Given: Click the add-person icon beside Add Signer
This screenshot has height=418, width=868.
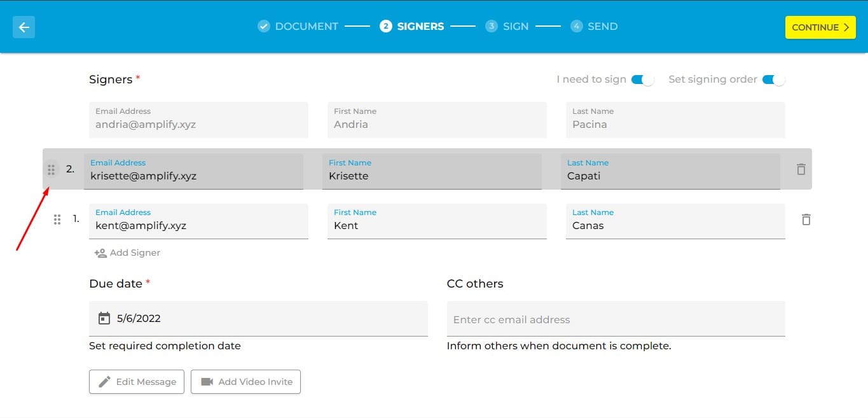Looking at the screenshot, I should point(100,253).
